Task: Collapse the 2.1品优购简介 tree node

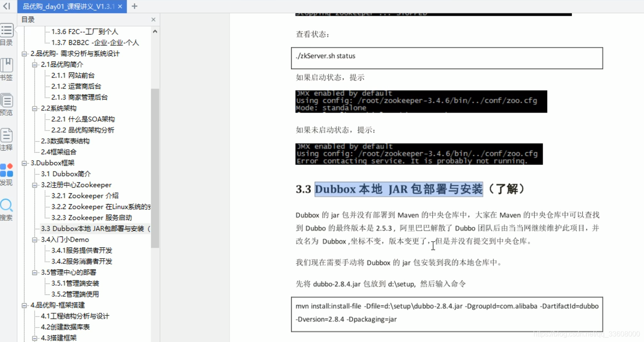Action: 35,65
